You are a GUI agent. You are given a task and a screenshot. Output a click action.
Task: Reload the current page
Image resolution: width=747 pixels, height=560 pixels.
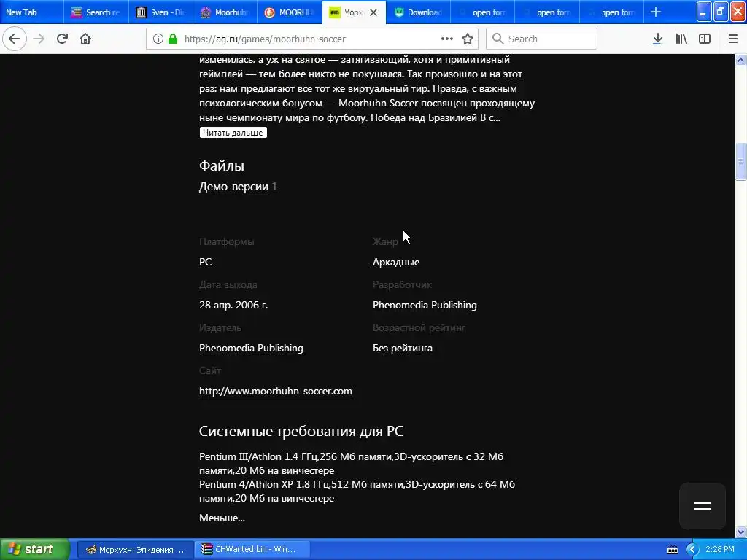point(62,39)
